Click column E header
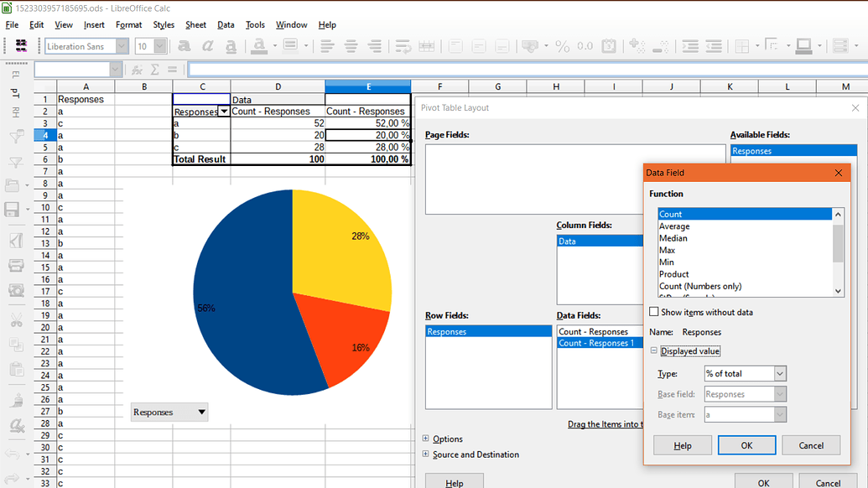The image size is (868, 488). pos(368,86)
